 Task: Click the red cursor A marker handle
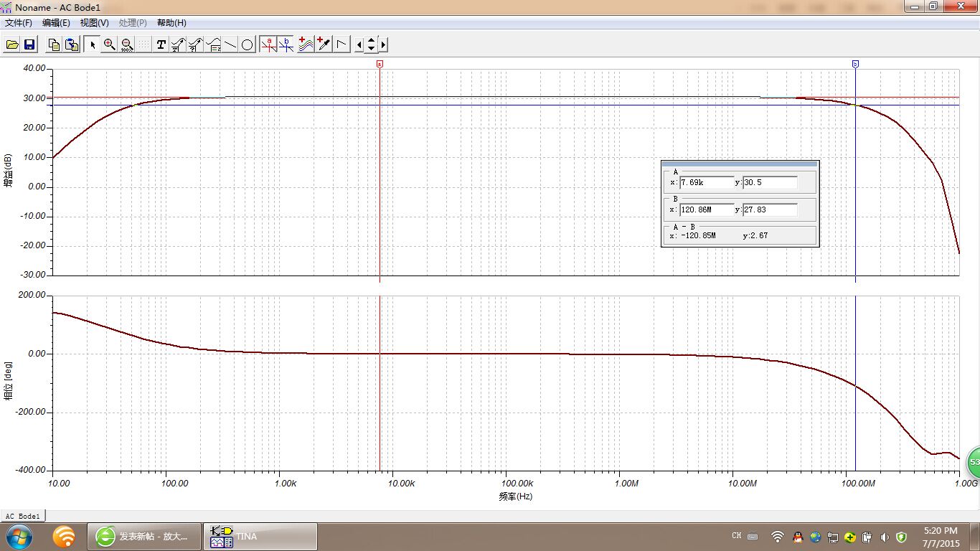380,64
